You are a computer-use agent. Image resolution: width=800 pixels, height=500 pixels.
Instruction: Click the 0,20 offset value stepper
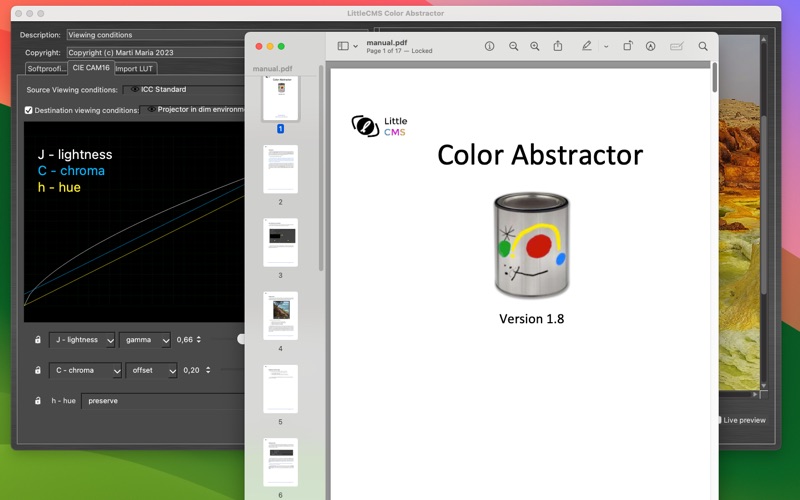pyautogui.click(x=208, y=370)
